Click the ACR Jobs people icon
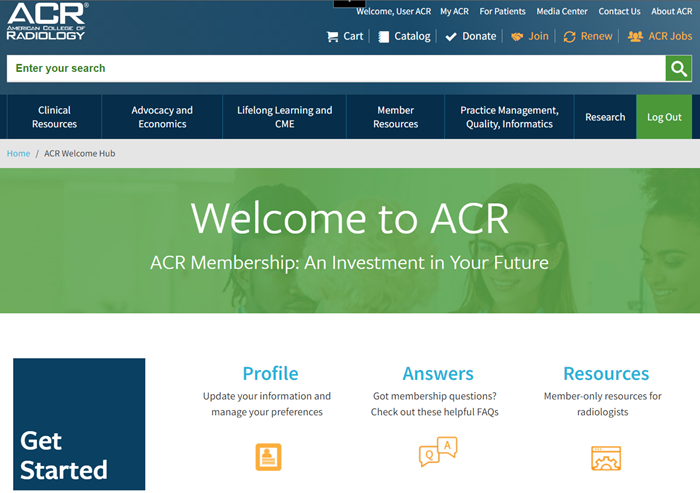This screenshot has height=493, width=700. click(635, 36)
